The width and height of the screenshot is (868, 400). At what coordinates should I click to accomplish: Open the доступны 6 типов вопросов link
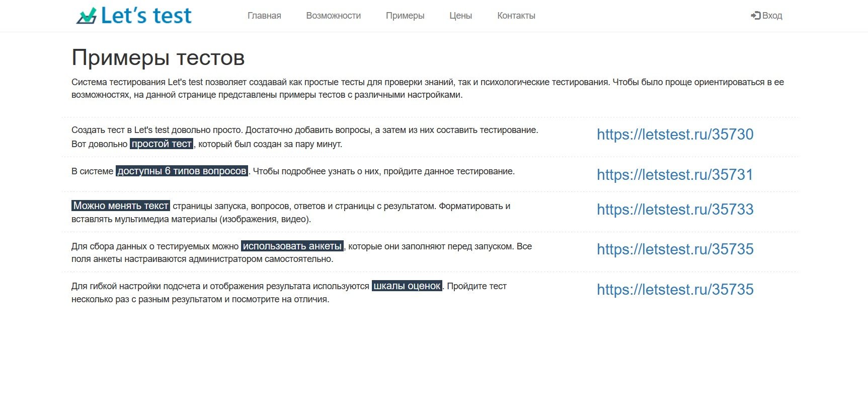182,171
